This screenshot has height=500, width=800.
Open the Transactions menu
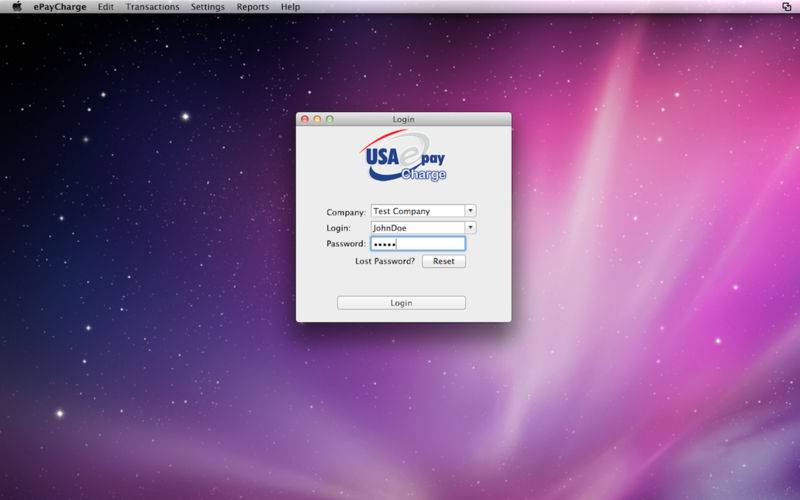coord(153,7)
